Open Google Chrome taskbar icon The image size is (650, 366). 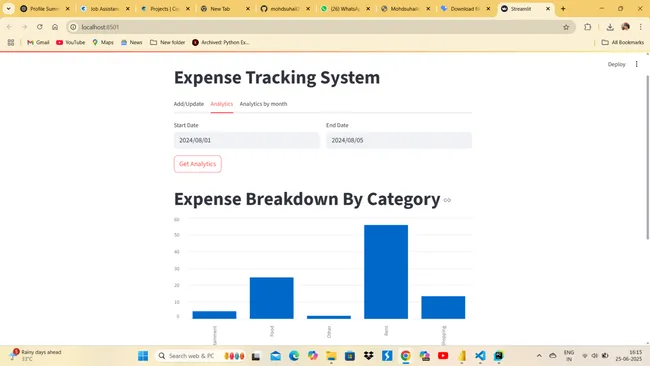click(x=405, y=356)
